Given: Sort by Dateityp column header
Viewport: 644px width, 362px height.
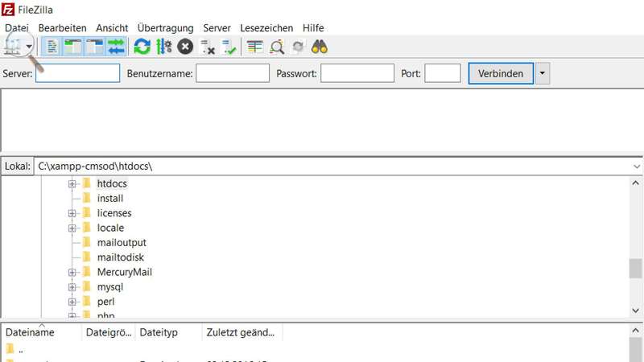Looking at the screenshot, I should pyautogui.click(x=168, y=332).
